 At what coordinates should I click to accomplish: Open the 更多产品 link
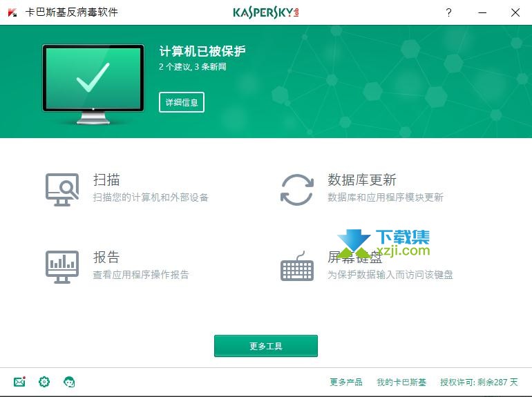tap(346, 382)
